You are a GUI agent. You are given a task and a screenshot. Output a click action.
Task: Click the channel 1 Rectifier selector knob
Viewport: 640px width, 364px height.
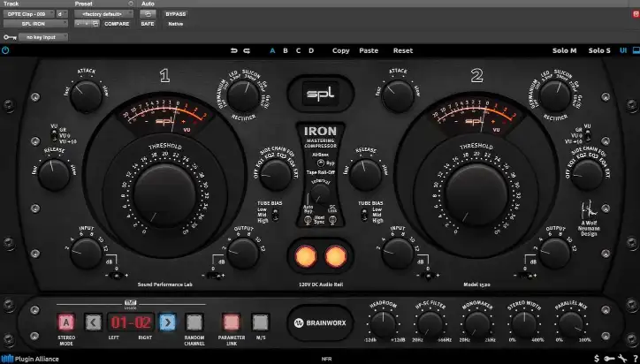coord(244,96)
